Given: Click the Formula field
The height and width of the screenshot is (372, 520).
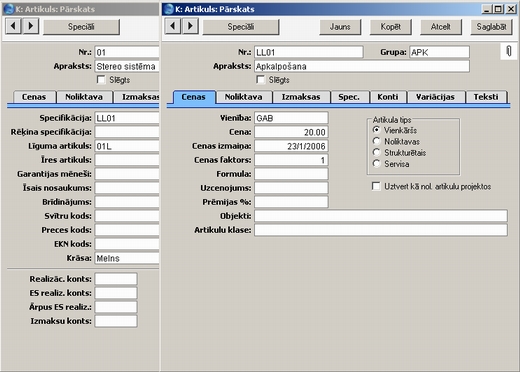Looking at the screenshot, I should 291,174.
